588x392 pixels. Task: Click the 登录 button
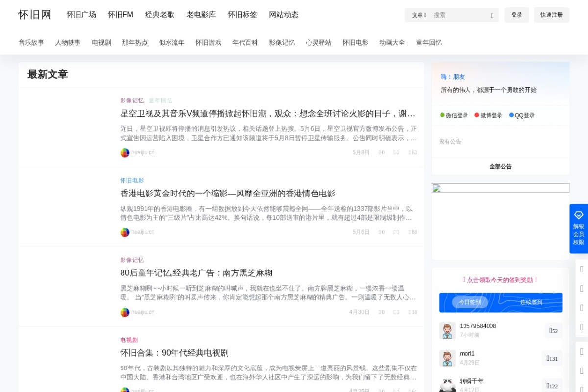click(x=517, y=15)
